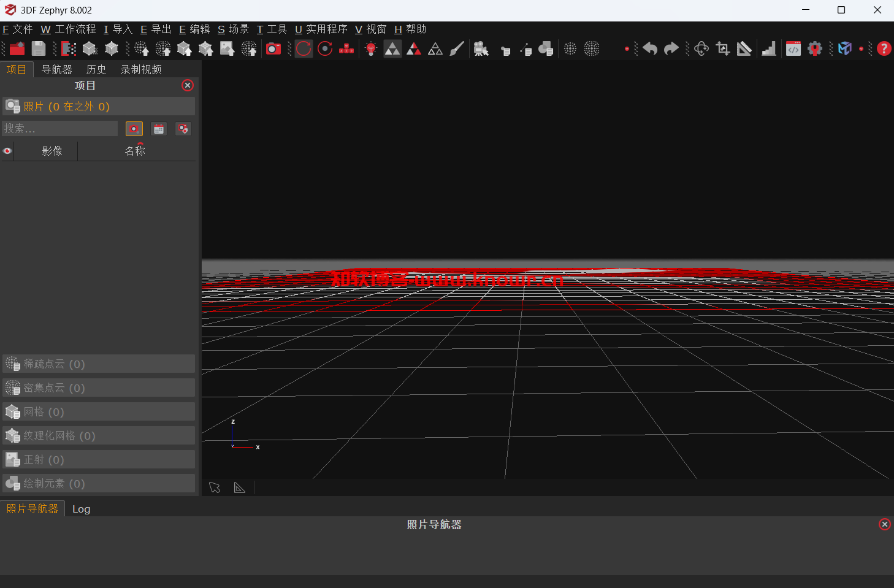This screenshot has height=588, width=894.
Task: Focus the 搜索 input field
Action: [x=59, y=128]
